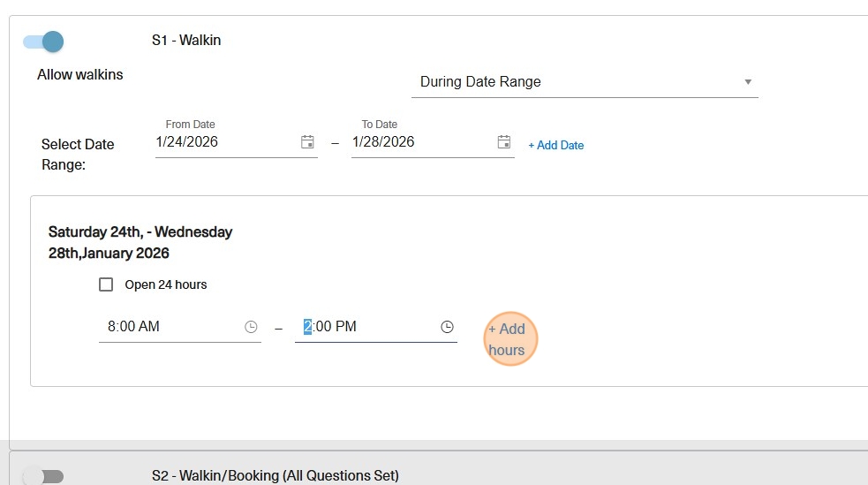Open the From Date calendar picker icon
Viewport: 868px width, 485px height.
307,142
